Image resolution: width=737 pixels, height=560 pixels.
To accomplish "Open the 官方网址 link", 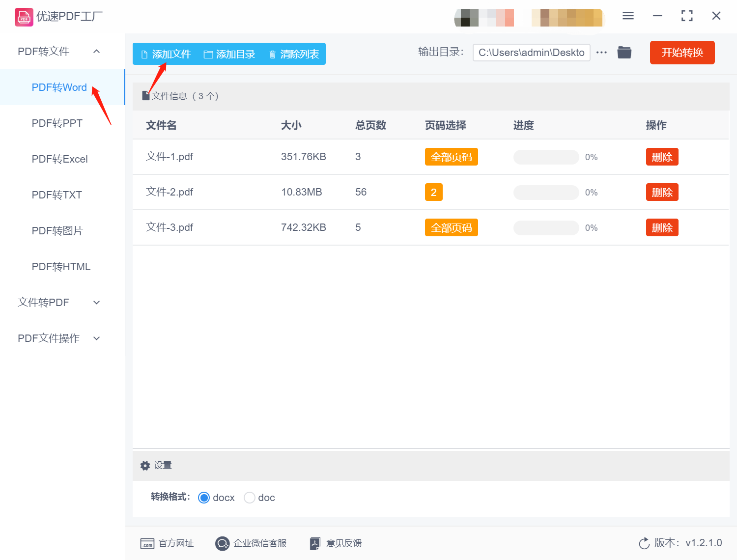I will [176, 543].
